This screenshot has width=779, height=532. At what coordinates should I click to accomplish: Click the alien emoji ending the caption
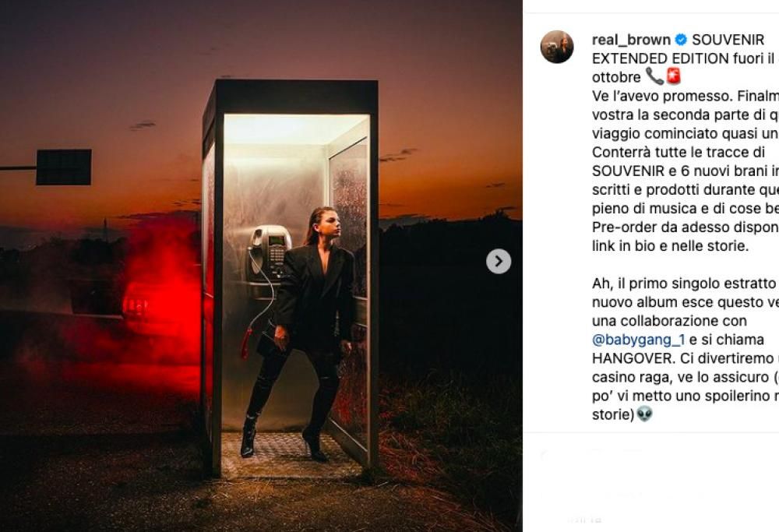pos(645,414)
